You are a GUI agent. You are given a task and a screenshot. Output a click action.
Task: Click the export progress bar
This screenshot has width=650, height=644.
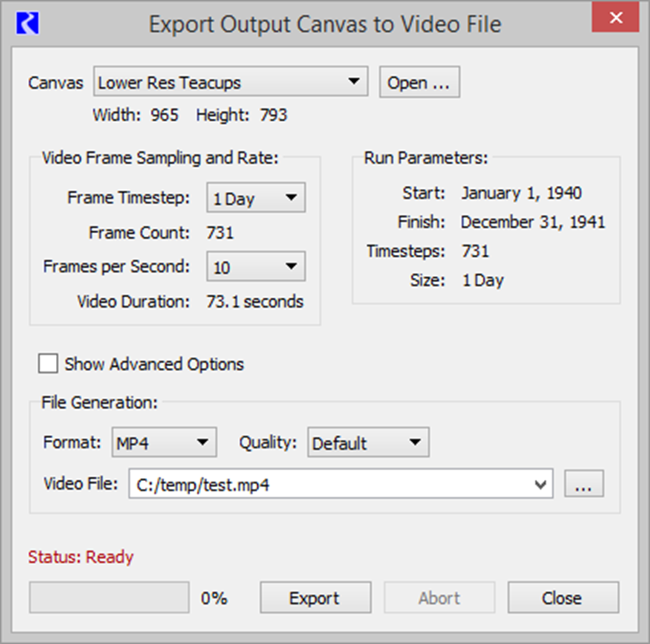point(109,598)
